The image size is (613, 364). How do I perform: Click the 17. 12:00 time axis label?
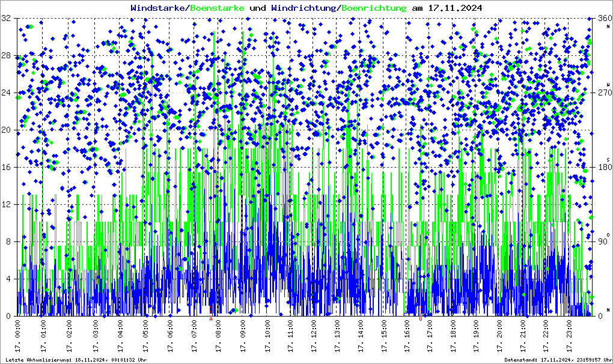(x=314, y=336)
